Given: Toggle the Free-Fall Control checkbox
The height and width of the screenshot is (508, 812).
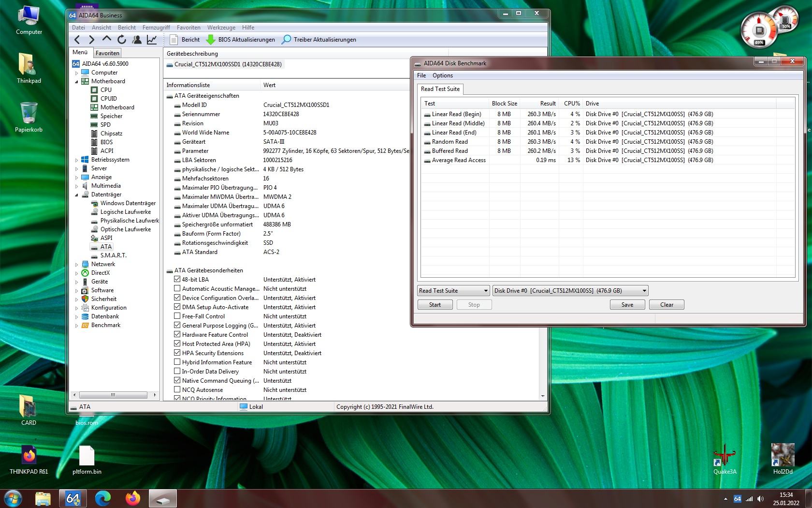Looking at the screenshot, I should [177, 316].
